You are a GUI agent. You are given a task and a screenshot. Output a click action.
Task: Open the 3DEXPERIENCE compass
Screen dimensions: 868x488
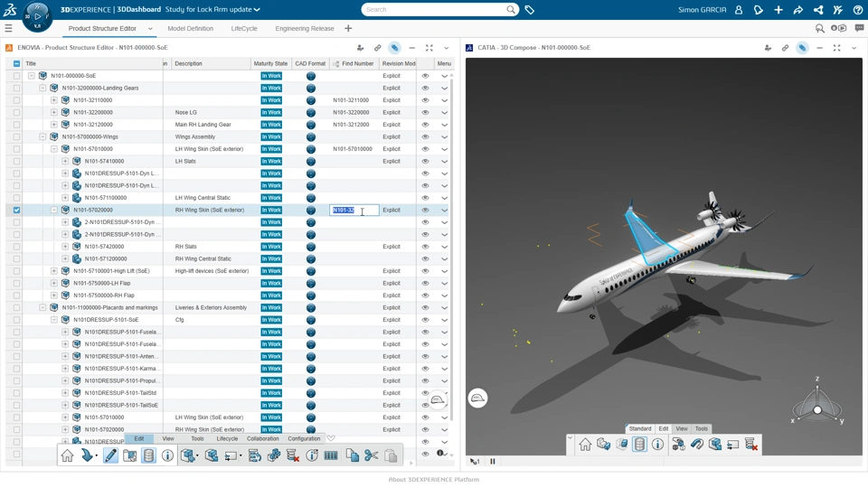pyautogui.click(x=37, y=16)
